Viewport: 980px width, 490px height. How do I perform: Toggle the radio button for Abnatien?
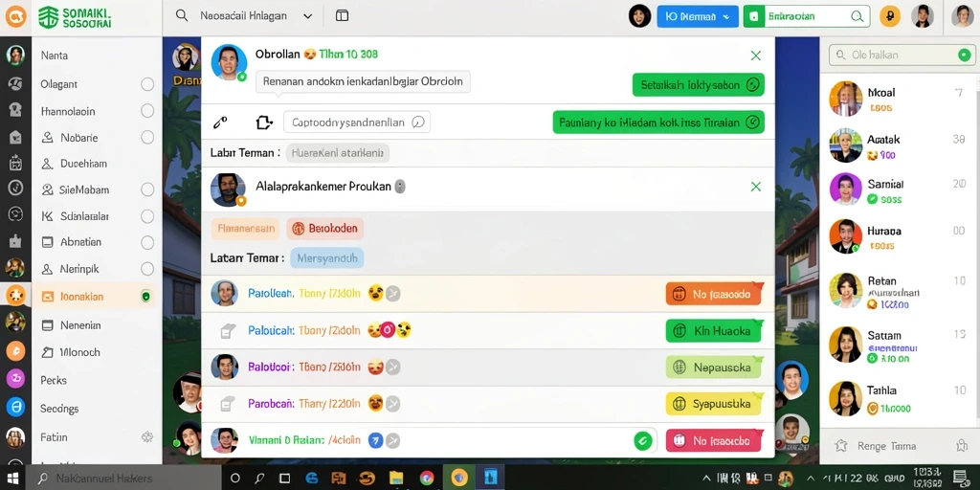point(147,242)
